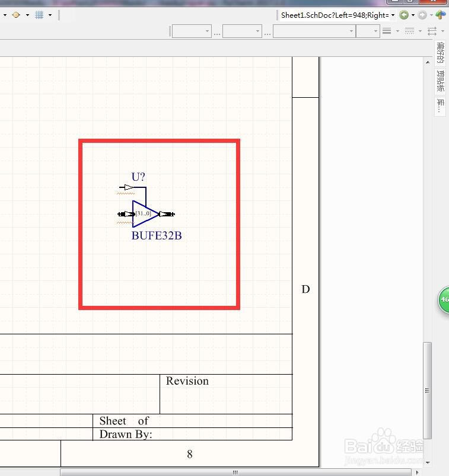The width and height of the screenshot is (449, 476).
Task: Click the green 46 floating badge
Action: (444, 299)
